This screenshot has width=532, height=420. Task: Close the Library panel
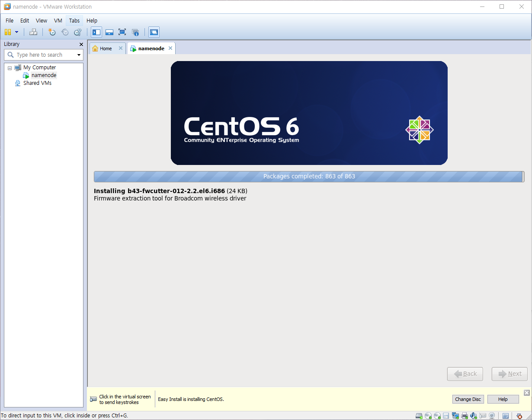click(81, 44)
